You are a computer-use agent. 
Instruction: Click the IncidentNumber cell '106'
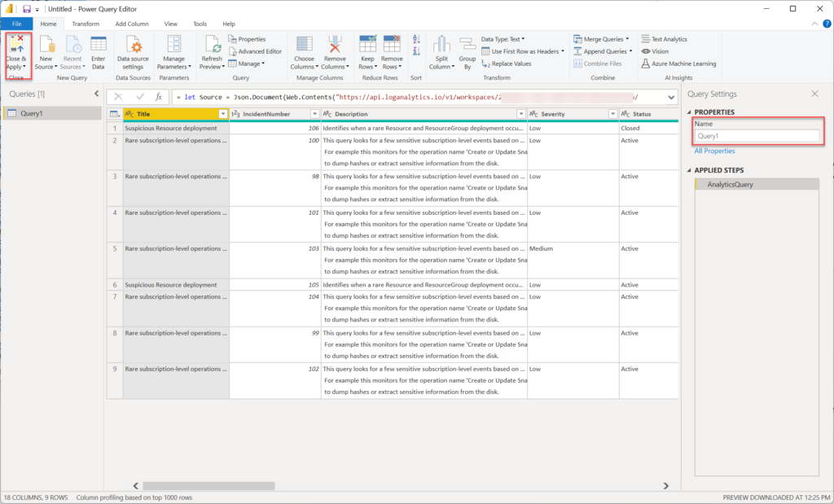275,128
